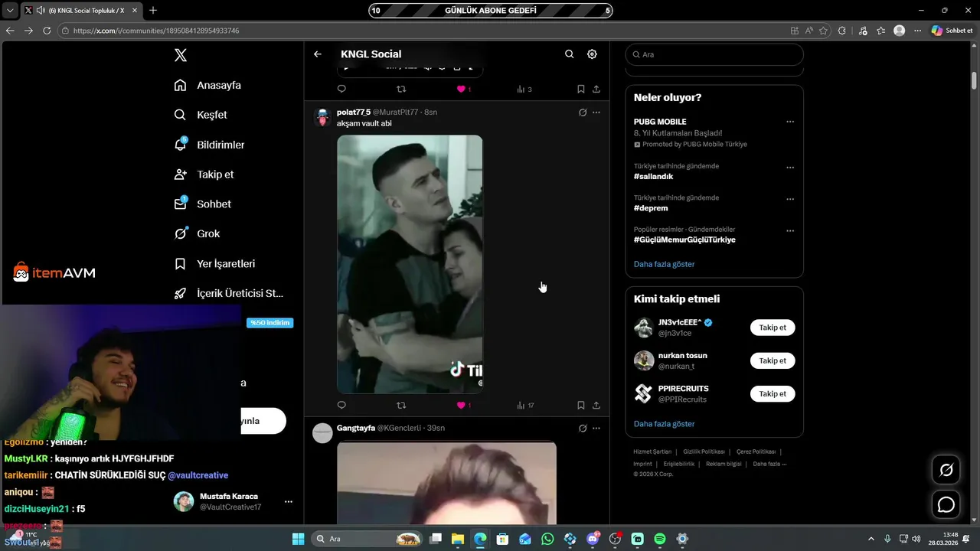The width and height of the screenshot is (980, 551).
Task: Focus the Ara search field on X
Action: pos(714,54)
